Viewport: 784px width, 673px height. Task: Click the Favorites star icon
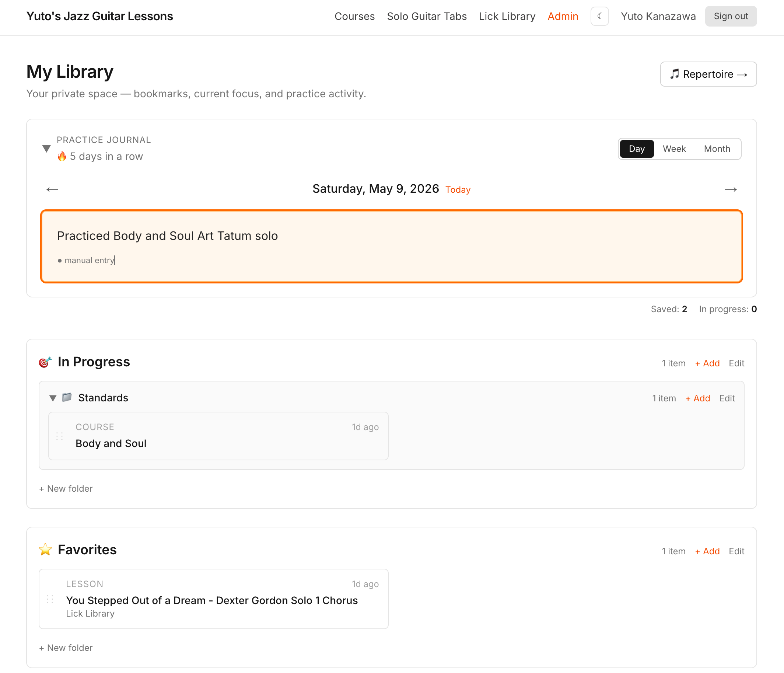point(45,550)
